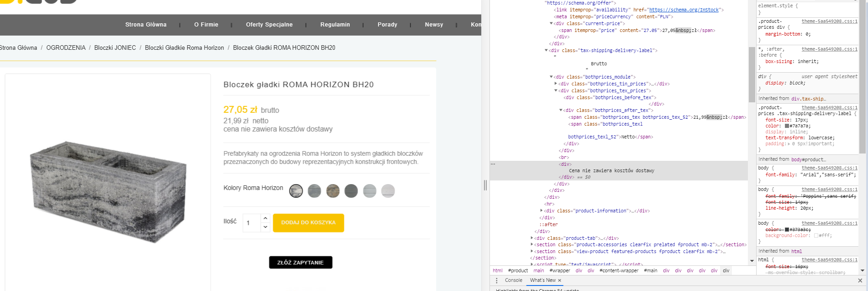Viewport: 868px width, 291px height.
Task: Open the drawer three-dot menu icon
Action: (x=497, y=280)
